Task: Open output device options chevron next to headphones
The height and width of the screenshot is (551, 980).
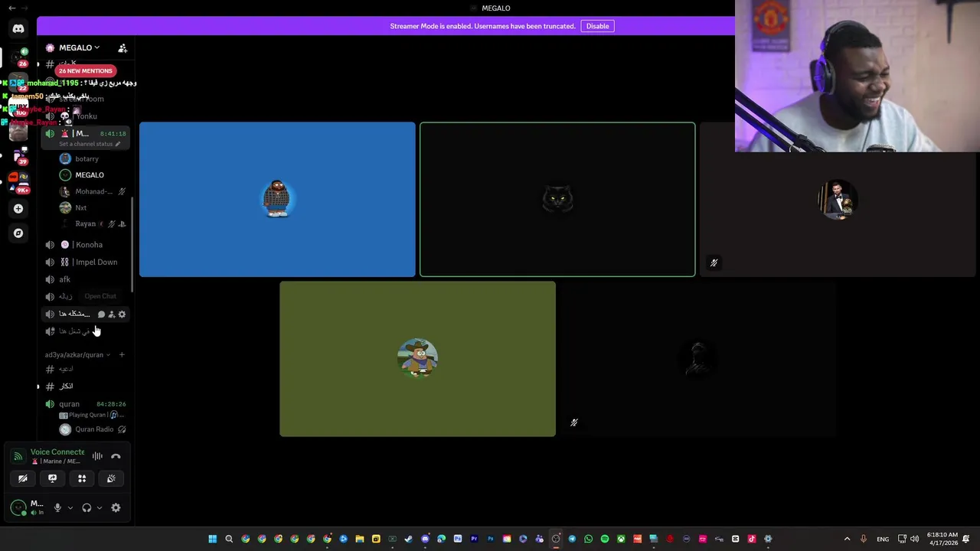Action: coord(99,508)
